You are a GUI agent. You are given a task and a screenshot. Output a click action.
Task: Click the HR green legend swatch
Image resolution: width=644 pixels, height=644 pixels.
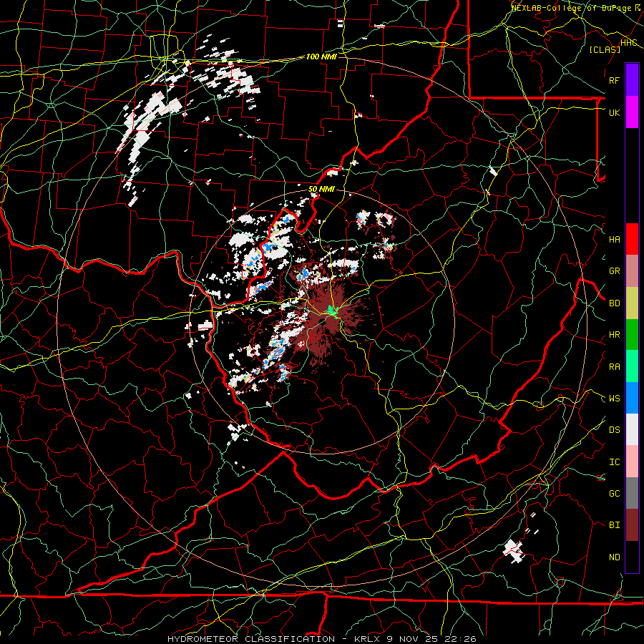(632, 335)
